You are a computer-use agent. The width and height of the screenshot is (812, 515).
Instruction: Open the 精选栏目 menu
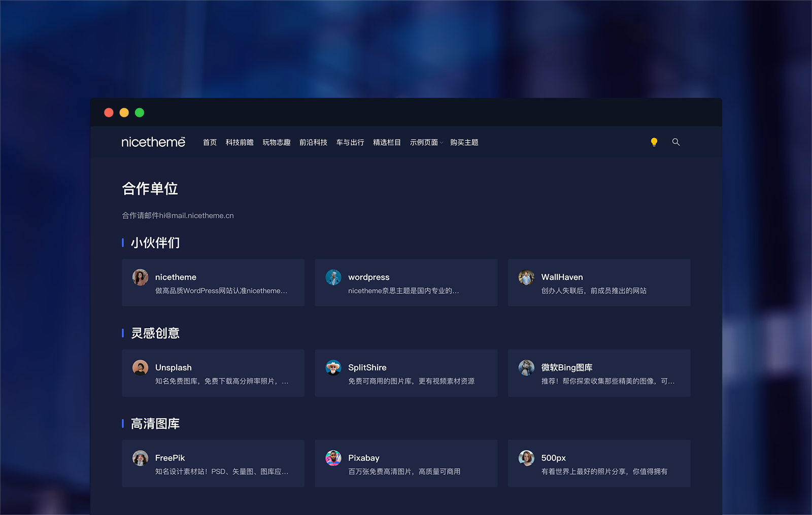[x=387, y=143]
